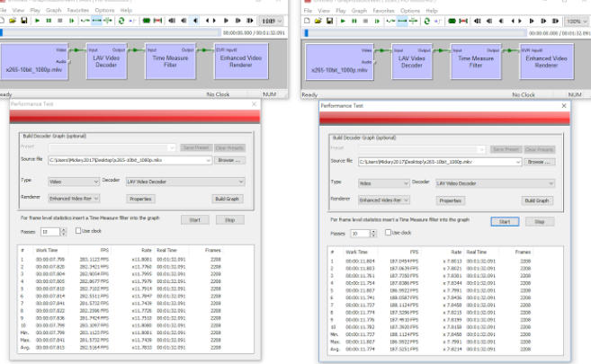Open the Help menu in right window
591x364 pixels.
point(432,11)
